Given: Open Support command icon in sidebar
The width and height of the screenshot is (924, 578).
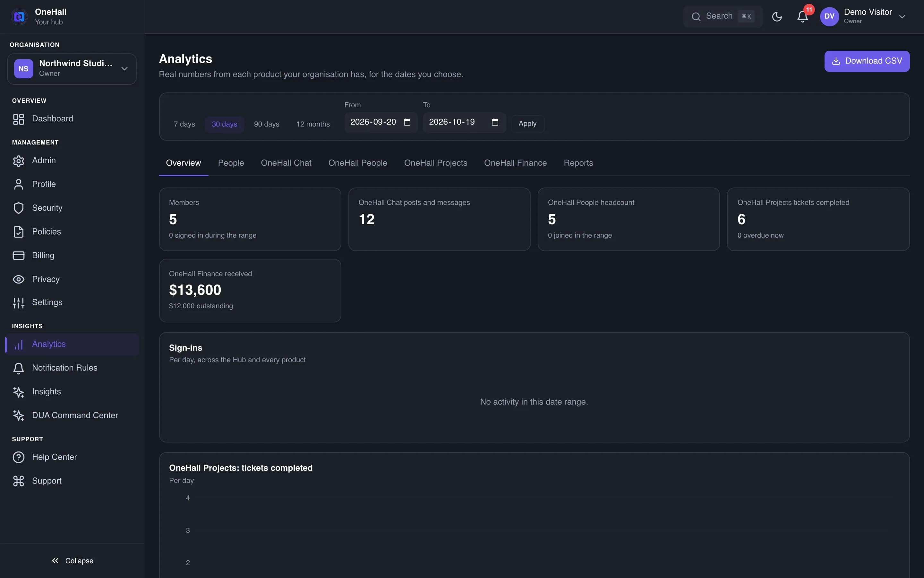Looking at the screenshot, I should (x=18, y=481).
